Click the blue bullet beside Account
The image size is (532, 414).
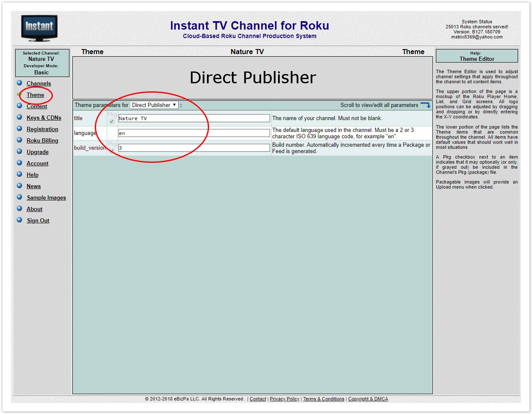pyautogui.click(x=19, y=163)
